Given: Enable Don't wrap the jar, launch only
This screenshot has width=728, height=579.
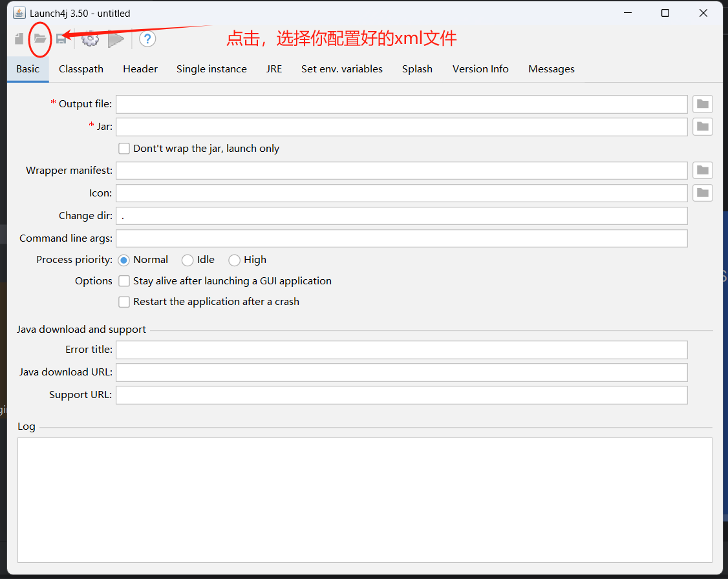Looking at the screenshot, I should tap(124, 149).
